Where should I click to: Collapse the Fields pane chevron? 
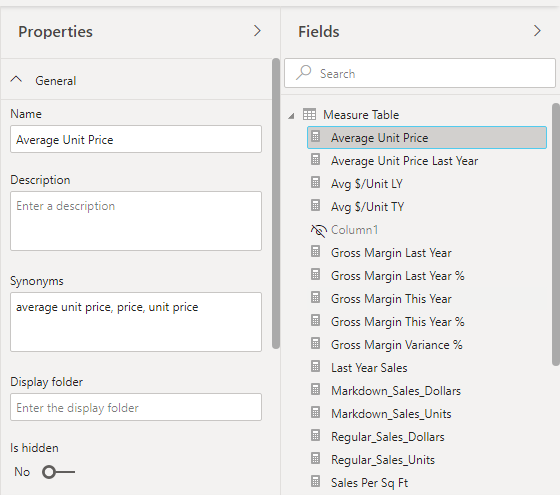[537, 31]
